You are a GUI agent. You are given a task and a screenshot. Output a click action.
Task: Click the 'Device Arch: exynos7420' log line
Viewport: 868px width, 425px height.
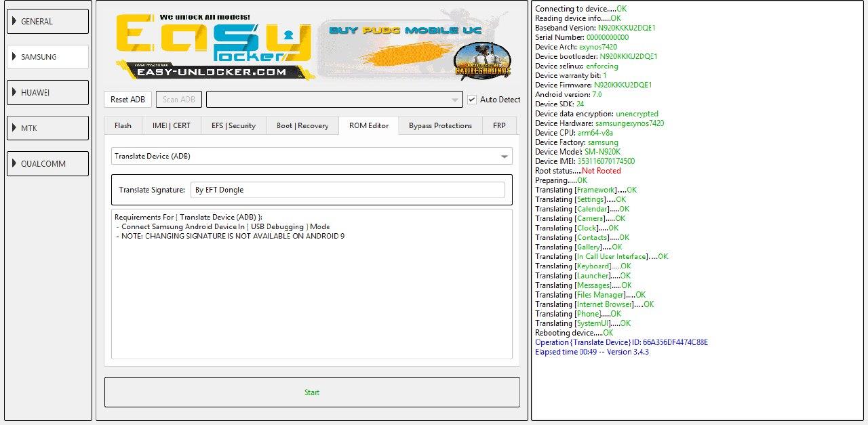tap(576, 47)
